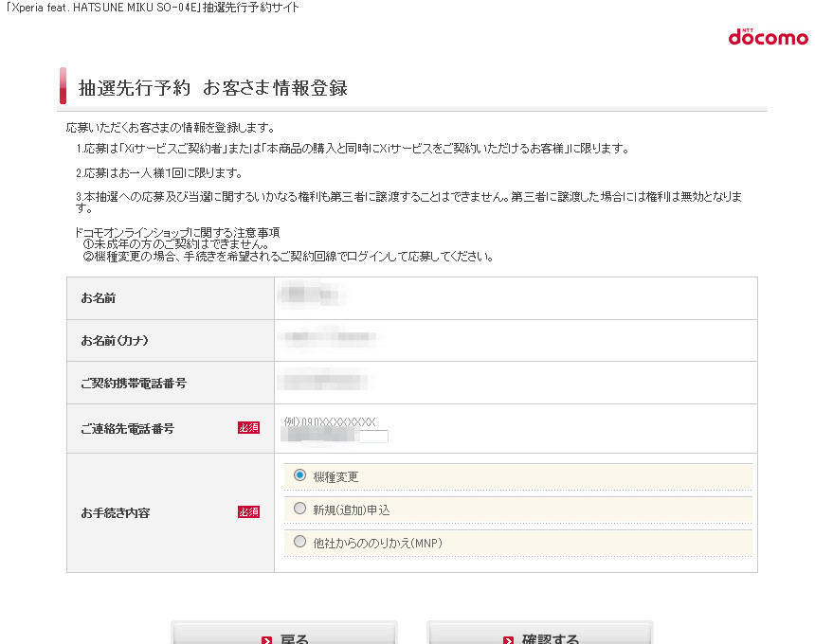Select the 機種変更 radio button

point(299,475)
